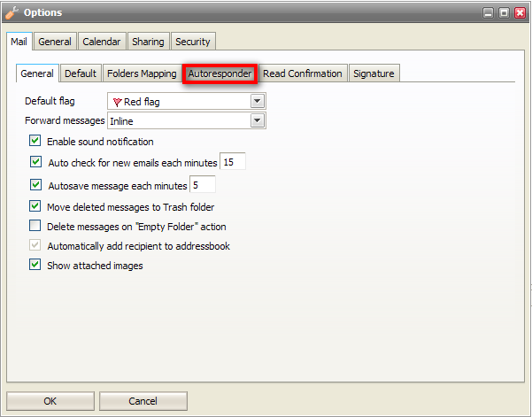The width and height of the screenshot is (532, 417).
Task: Uncheck Auto check for new emails
Action: [35, 162]
